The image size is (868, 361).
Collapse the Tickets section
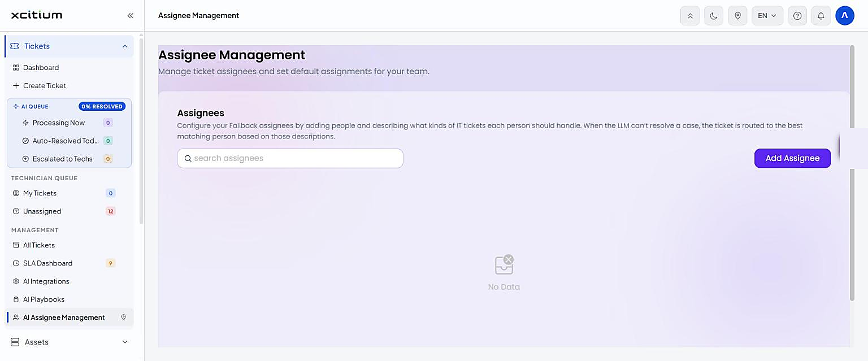click(x=125, y=46)
